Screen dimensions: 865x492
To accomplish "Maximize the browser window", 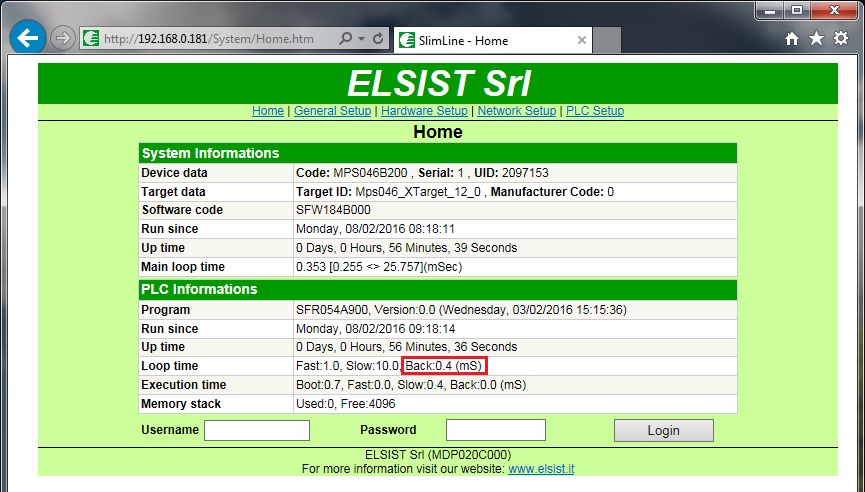I will 797,10.
